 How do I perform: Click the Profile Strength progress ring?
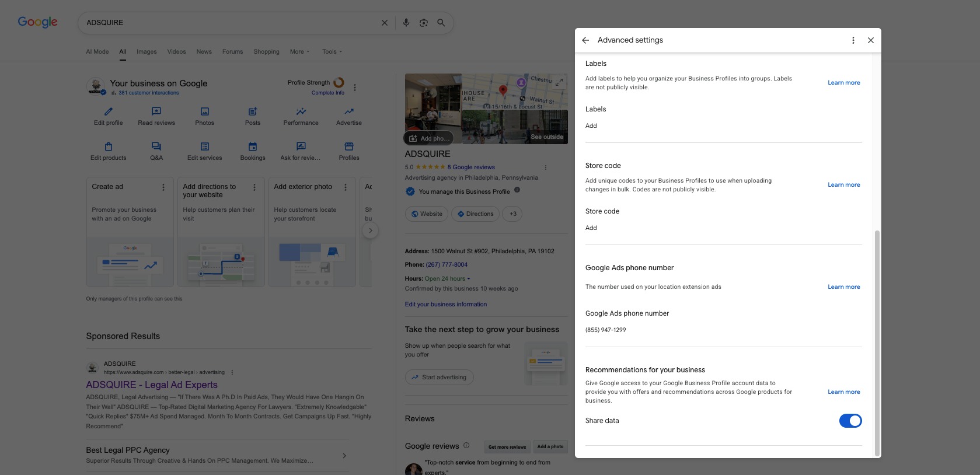[339, 83]
